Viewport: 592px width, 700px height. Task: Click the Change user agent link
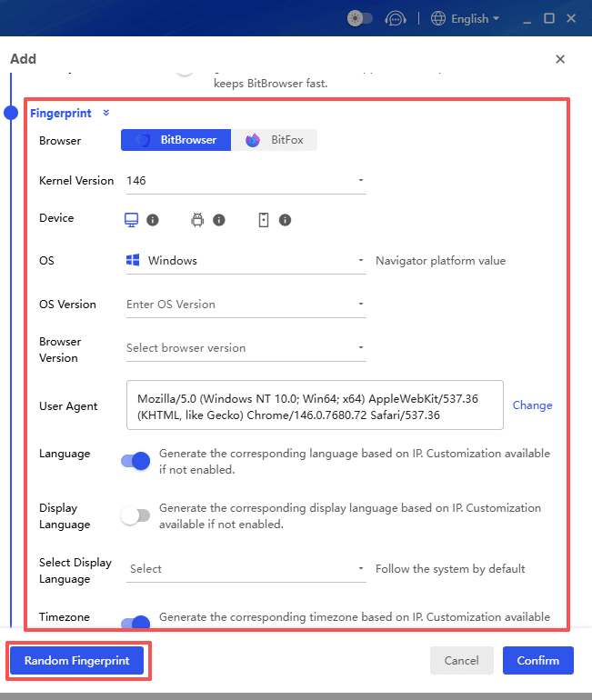532,405
